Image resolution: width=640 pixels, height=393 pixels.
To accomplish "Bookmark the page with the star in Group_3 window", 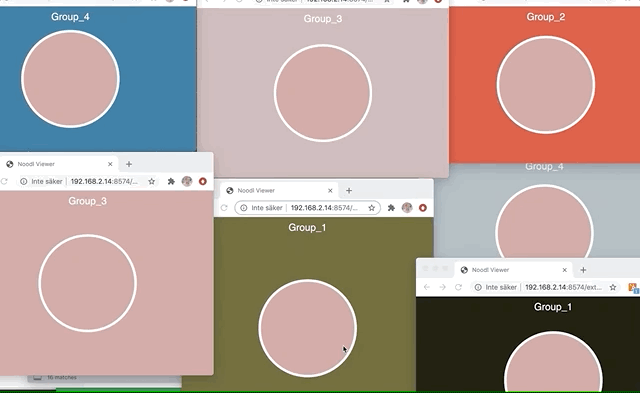I will pyautogui.click(x=151, y=181).
